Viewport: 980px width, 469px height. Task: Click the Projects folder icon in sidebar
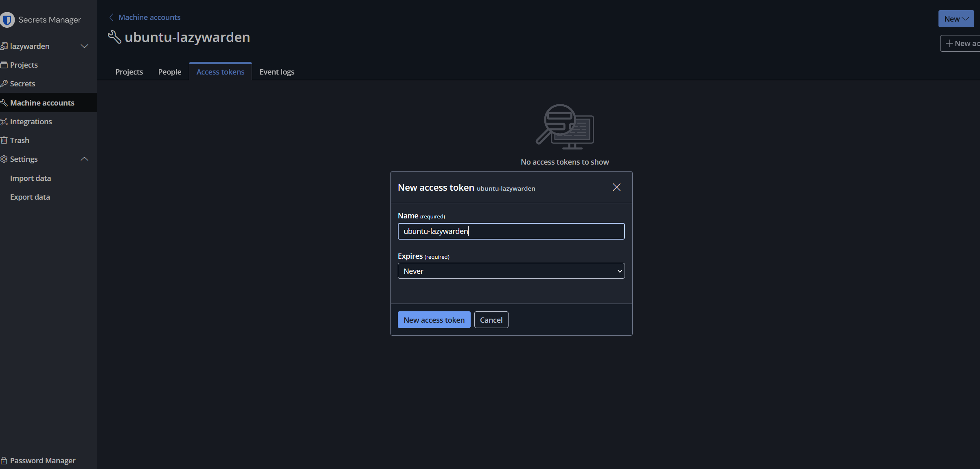pos(4,65)
